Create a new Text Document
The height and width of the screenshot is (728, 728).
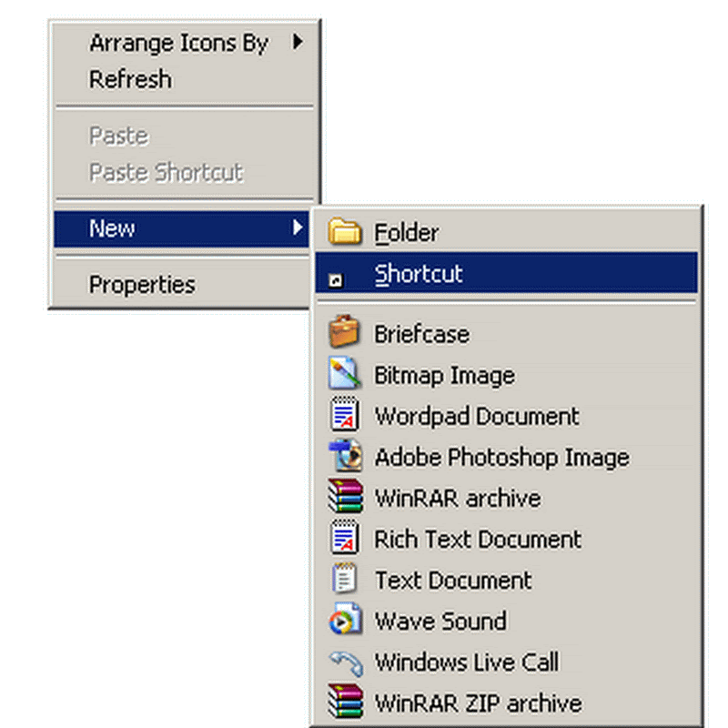point(453,581)
